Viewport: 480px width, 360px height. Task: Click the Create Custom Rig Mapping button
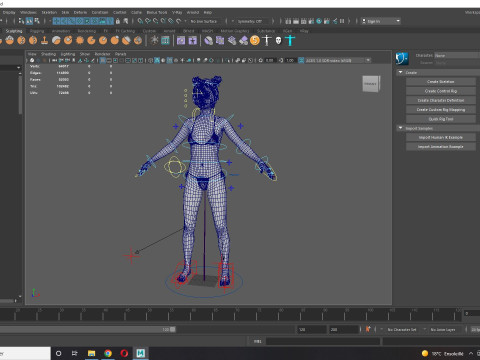point(441,110)
